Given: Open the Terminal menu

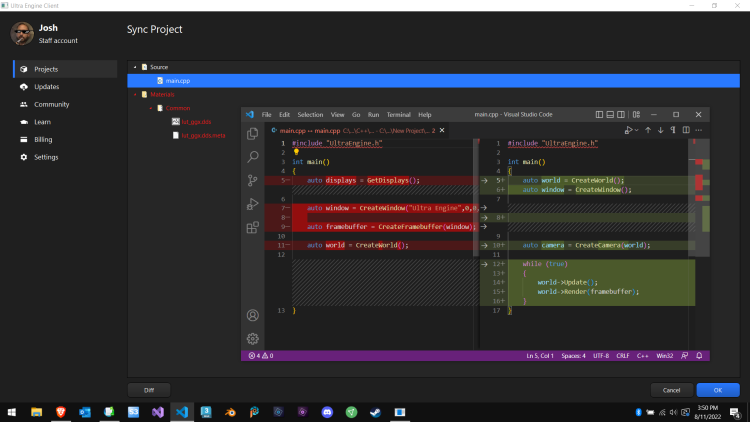Looking at the screenshot, I should pos(398,115).
